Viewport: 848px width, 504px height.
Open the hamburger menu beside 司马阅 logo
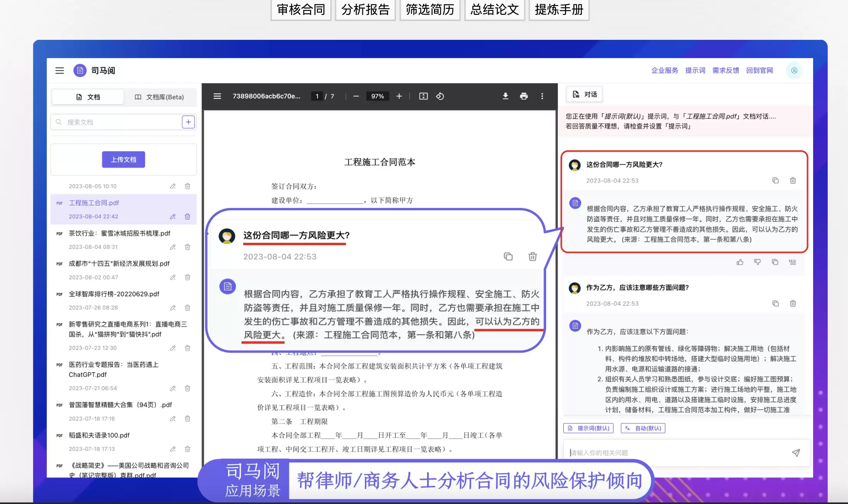click(x=59, y=70)
